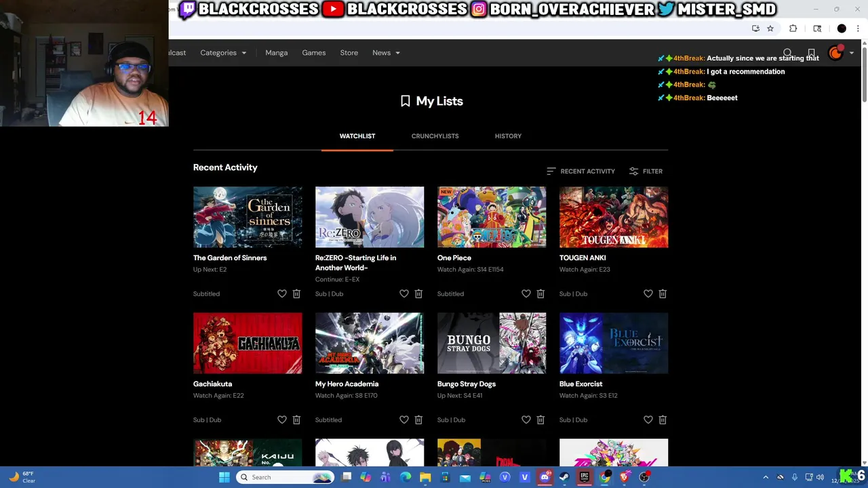
Task: Favorite One Piece using the heart icon
Action: pos(526,293)
